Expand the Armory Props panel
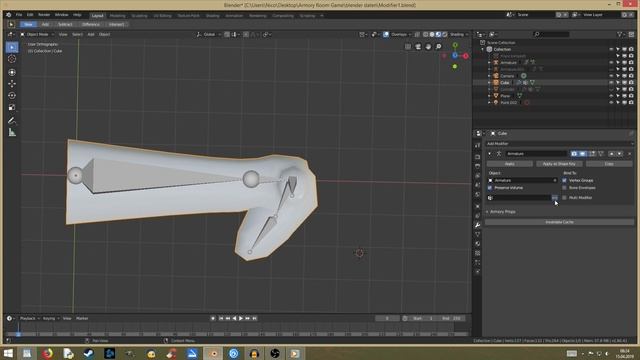Image resolution: width=640 pixels, height=360 pixels. pos(501,212)
